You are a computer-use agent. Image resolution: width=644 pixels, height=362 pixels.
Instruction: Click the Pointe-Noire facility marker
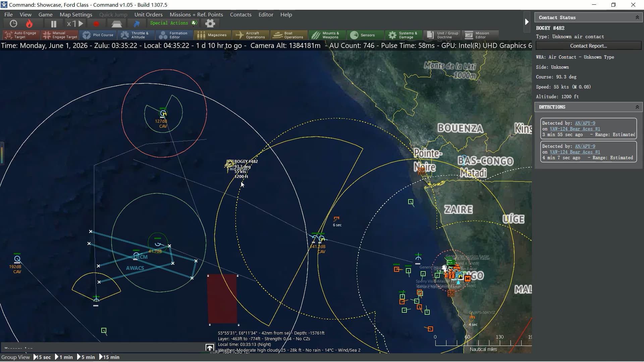421,171
